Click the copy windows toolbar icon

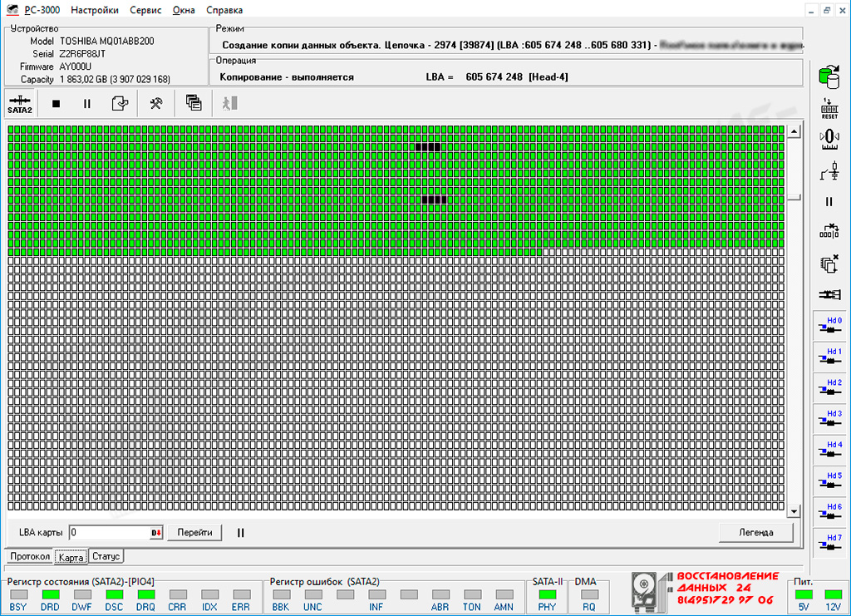[194, 102]
